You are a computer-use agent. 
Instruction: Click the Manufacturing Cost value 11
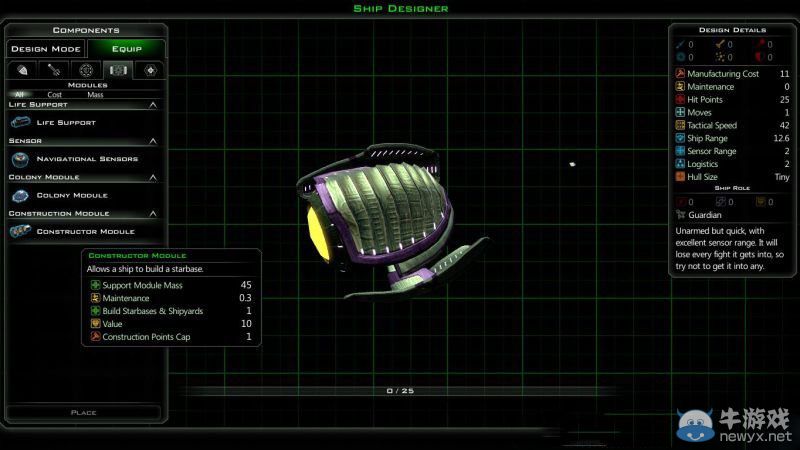click(784, 73)
